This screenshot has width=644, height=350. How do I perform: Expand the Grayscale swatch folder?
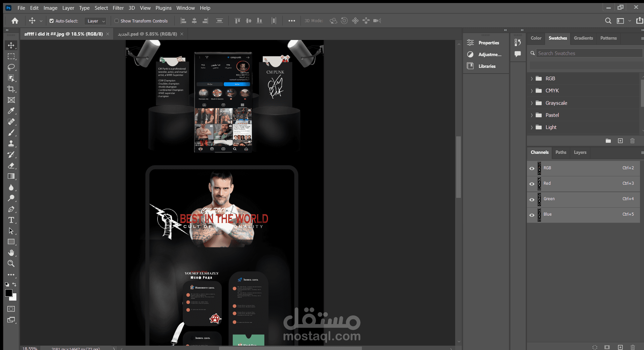[x=532, y=103]
